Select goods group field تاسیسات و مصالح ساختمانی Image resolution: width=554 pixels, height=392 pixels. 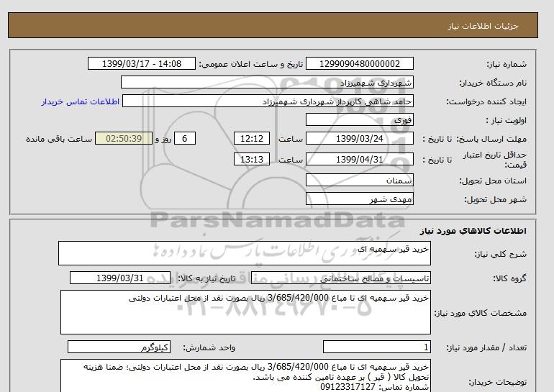point(341,278)
